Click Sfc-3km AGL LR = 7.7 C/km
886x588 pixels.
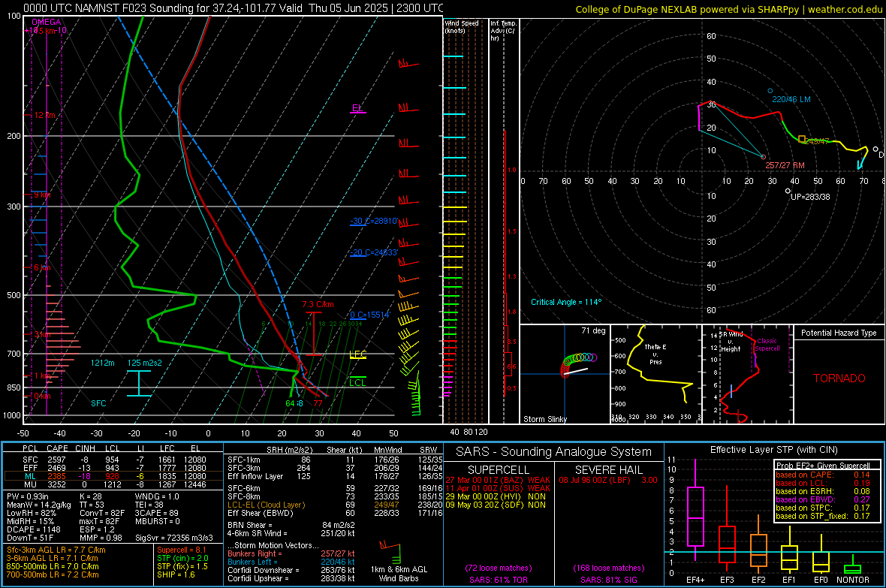pyautogui.click(x=56, y=550)
